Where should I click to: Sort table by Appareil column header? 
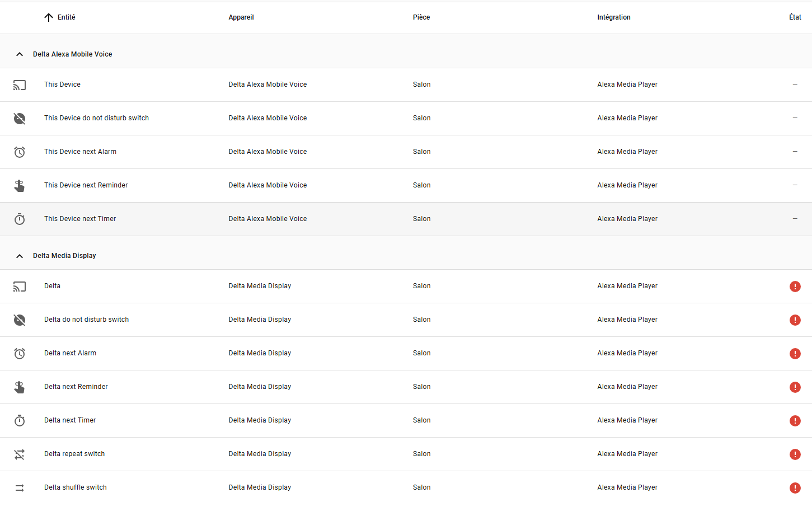[x=241, y=17]
